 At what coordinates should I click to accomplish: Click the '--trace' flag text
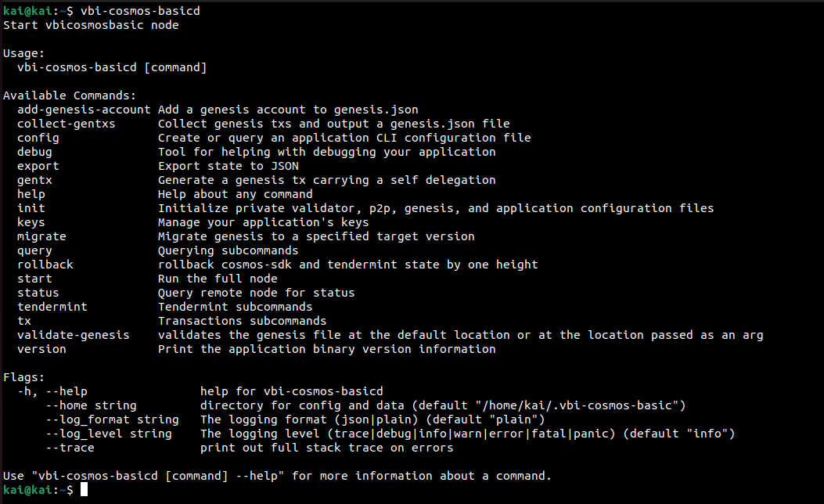(70, 448)
